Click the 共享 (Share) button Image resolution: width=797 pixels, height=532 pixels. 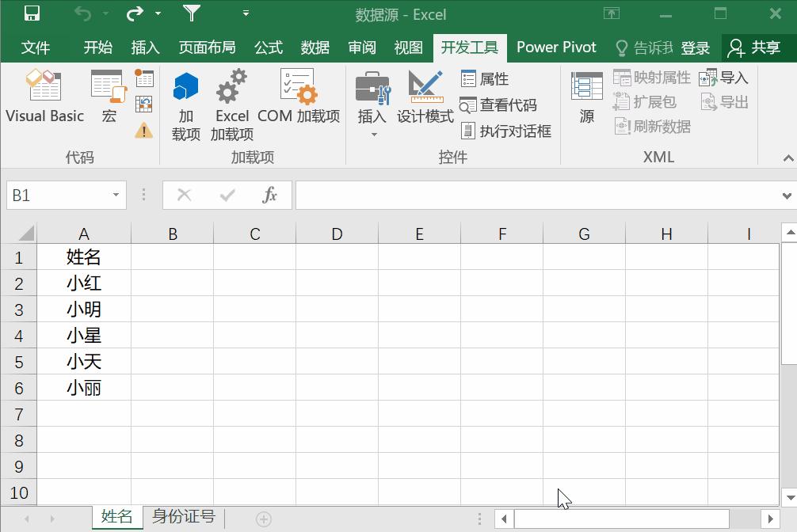click(x=763, y=47)
